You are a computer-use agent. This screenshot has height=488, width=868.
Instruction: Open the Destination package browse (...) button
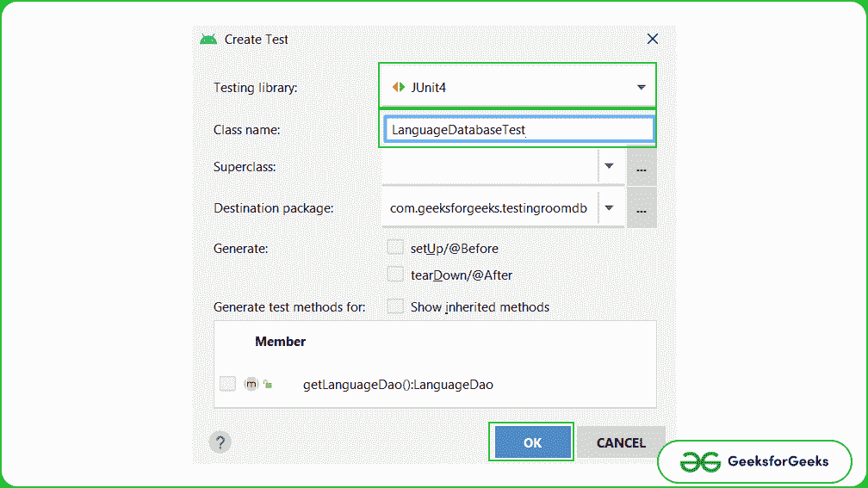(x=641, y=208)
